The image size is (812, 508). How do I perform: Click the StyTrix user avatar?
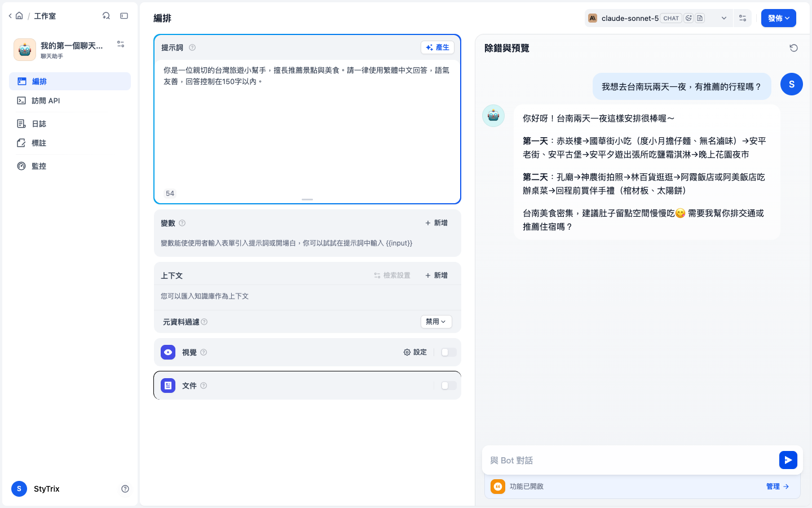point(19,489)
